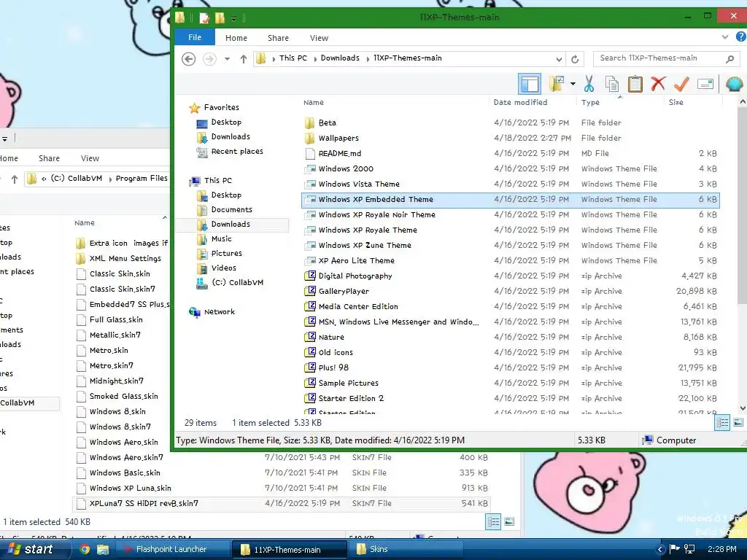Click the search magnifier icon

pyautogui.click(x=729, y=59)
